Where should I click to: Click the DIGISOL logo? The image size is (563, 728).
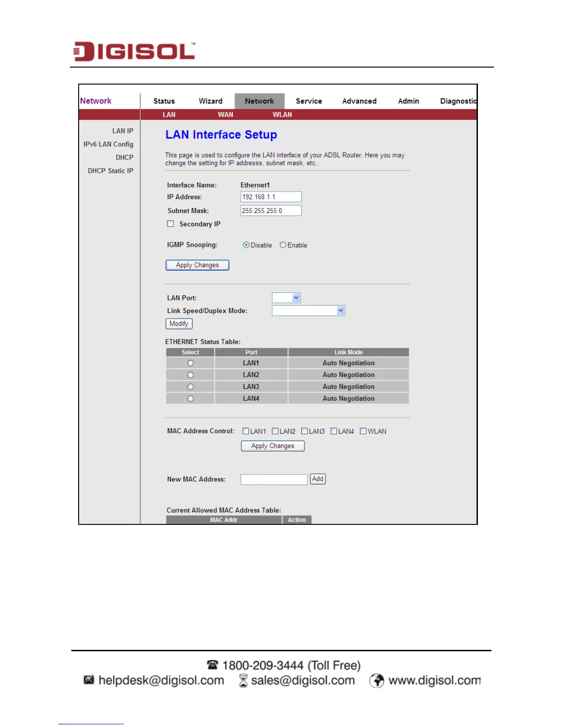[134, 51]
